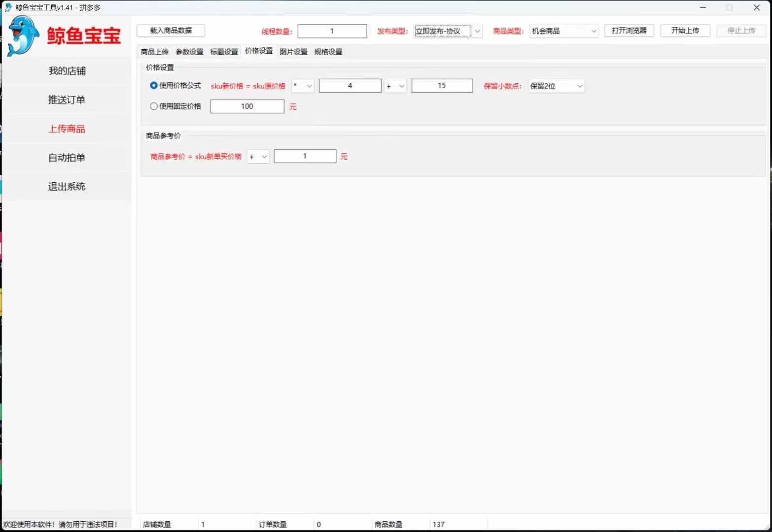
Task: Switch to the 商品上传 tab
Action: tap(154, 52)
